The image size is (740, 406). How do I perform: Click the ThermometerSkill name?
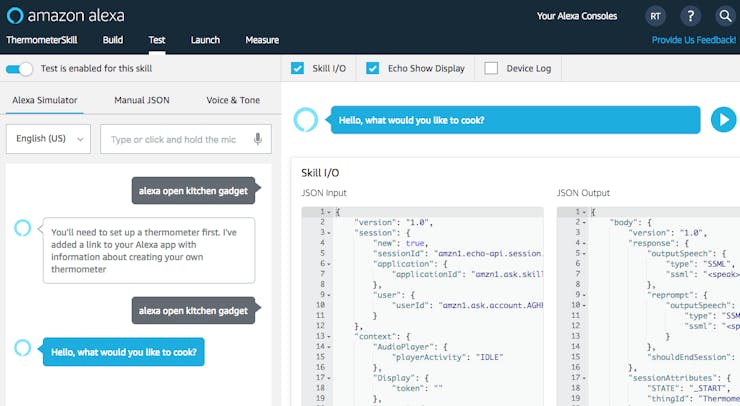point(42,40)
